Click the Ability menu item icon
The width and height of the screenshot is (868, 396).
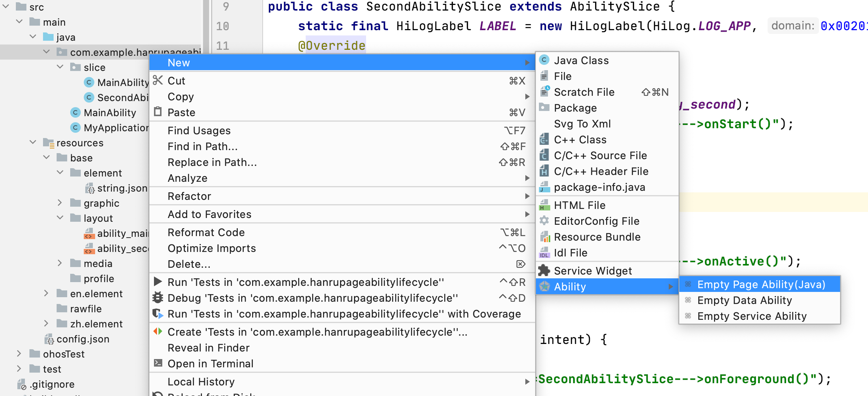(x=544, y=287)
